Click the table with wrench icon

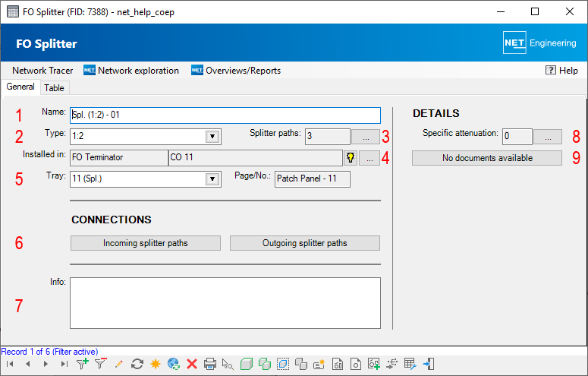(410, 364)
